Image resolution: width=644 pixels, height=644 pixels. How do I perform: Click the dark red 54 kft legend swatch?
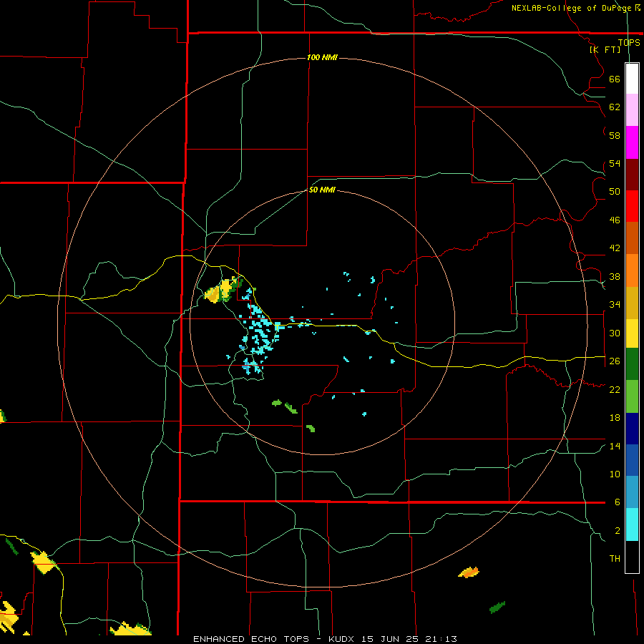[632, 175]
